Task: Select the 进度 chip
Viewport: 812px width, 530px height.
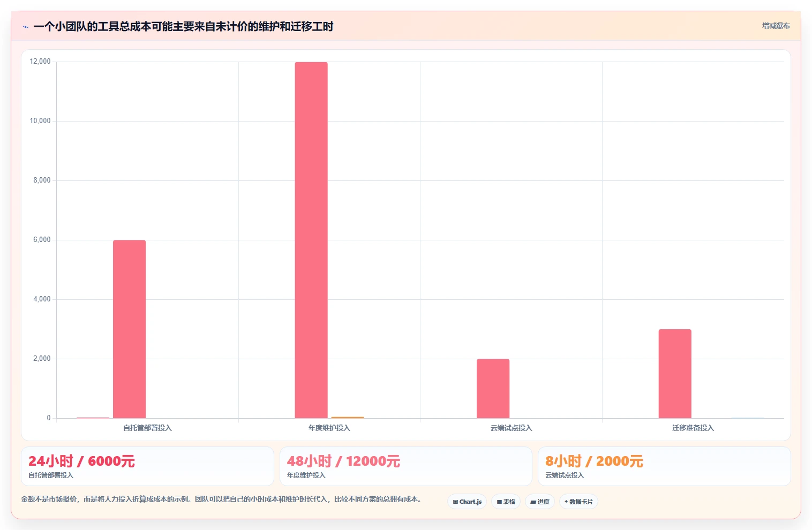Action: tap(540, 502)
